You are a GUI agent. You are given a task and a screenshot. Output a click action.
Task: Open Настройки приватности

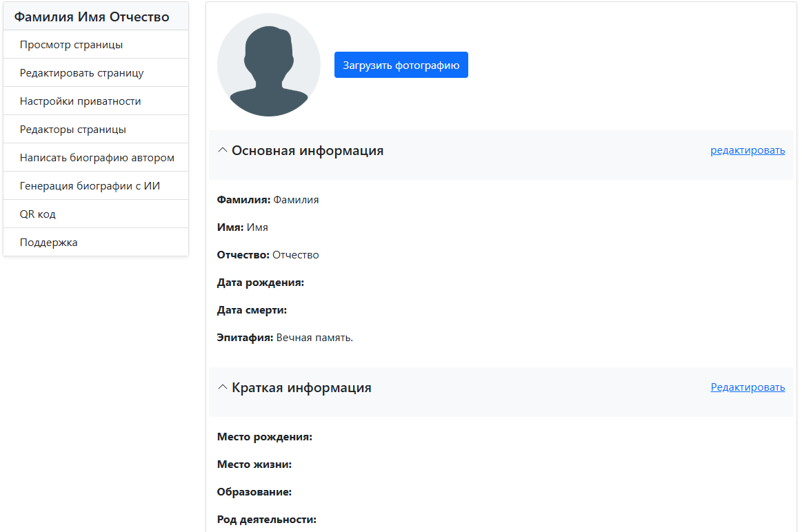(x=96, y=101)
